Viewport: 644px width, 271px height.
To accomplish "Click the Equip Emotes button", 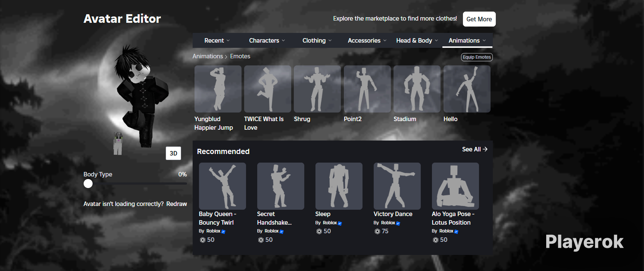I will pos(477,57).
